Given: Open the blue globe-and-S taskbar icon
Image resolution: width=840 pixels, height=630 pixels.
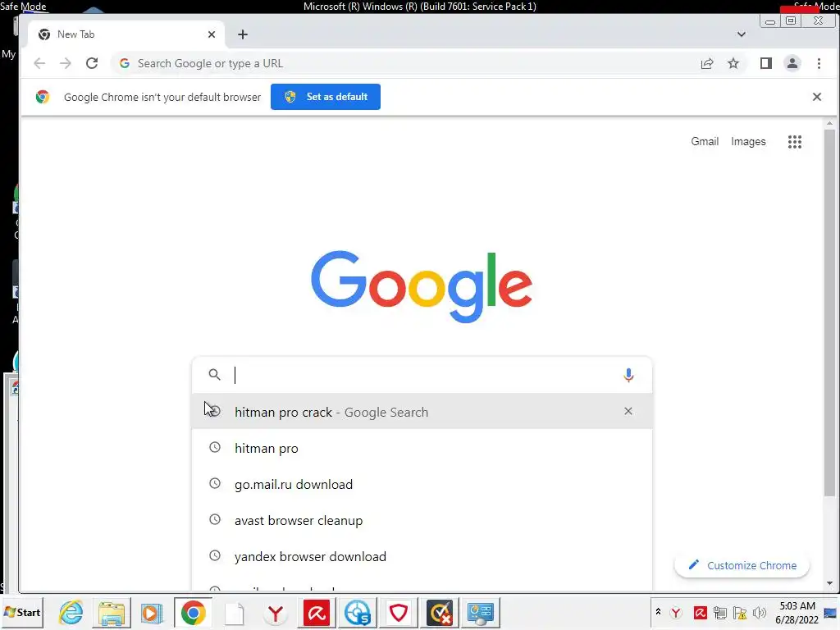Looking at the screenshot, I should click(358, 612).
